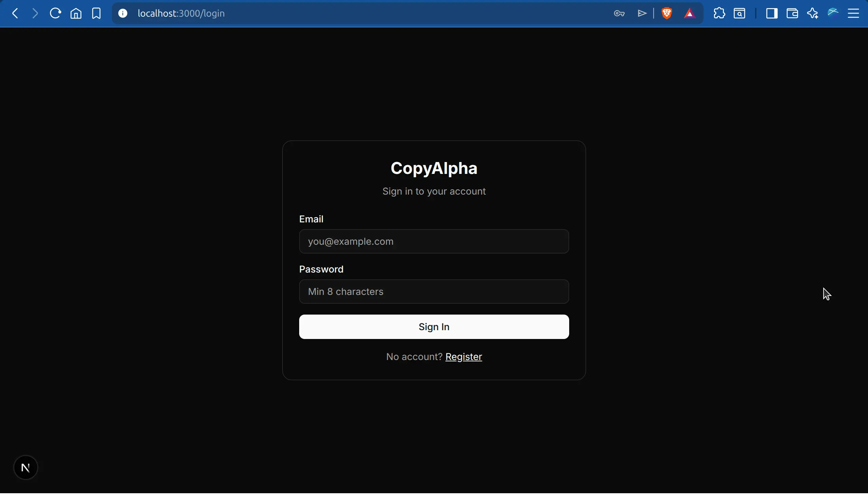Reload the current page

pos(55,13)
